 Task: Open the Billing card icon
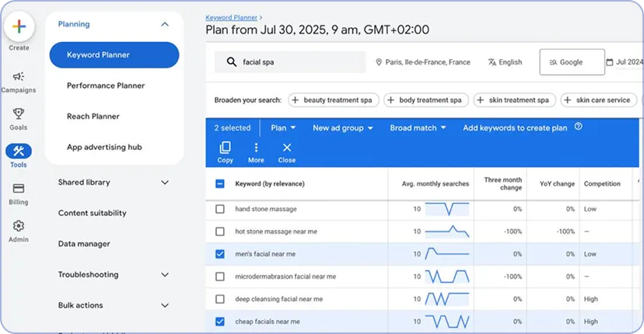coord(19,188)
